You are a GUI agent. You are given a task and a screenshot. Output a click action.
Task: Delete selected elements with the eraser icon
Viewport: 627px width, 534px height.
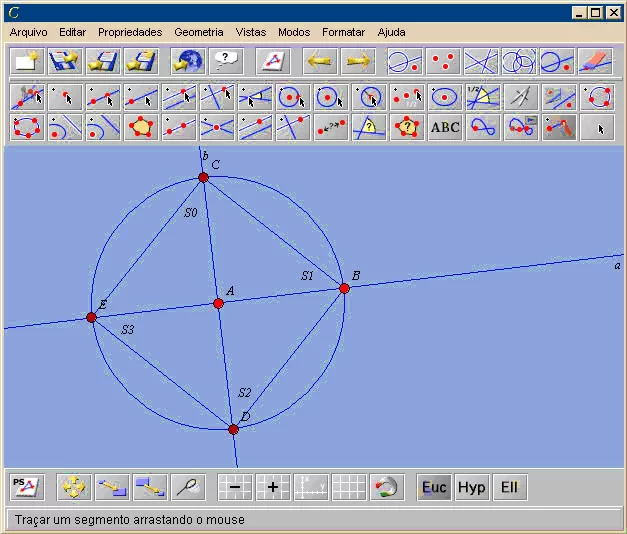click(595, 61)
